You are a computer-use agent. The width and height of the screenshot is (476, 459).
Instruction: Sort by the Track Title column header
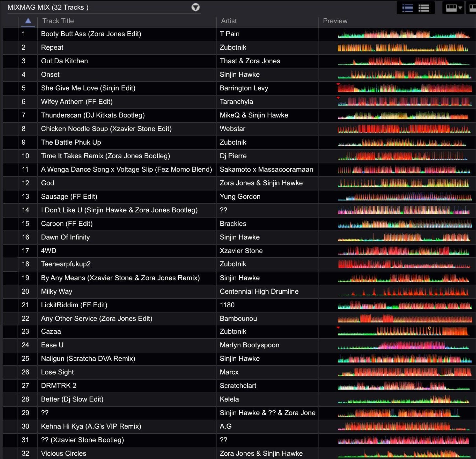pyautogui.click(x=58, y=21)
